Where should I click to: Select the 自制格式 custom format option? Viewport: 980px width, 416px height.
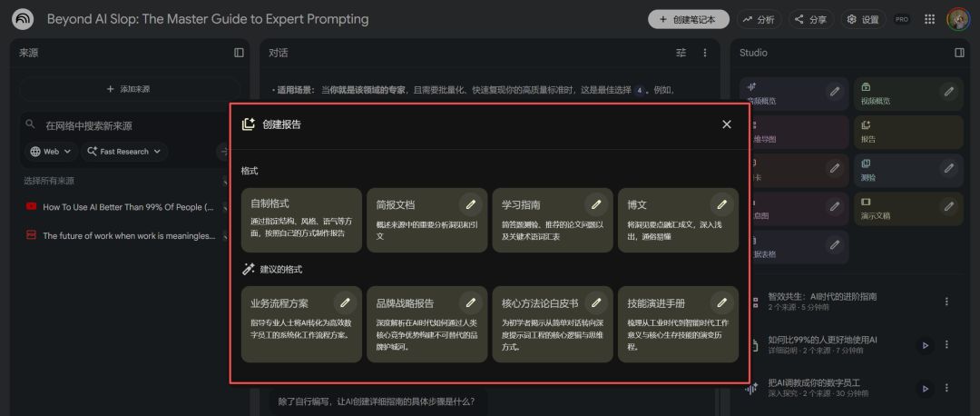(301, 220)
